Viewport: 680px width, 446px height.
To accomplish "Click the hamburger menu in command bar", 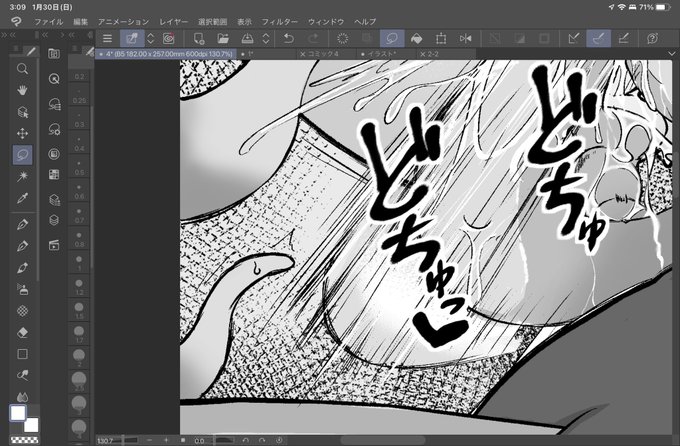I will point(107,39).
